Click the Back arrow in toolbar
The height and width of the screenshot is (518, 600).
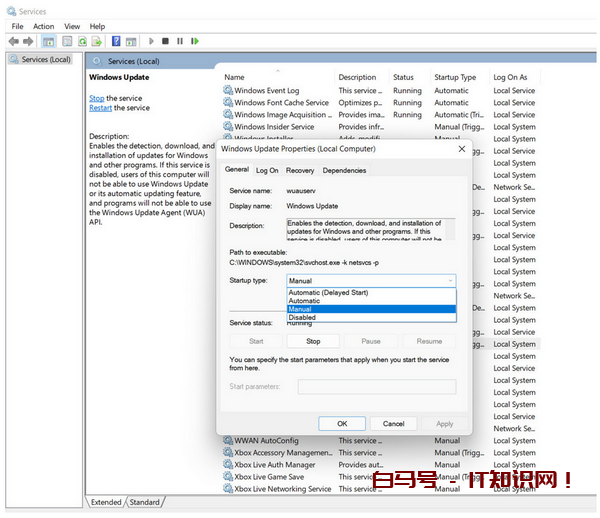click(13, 41)
